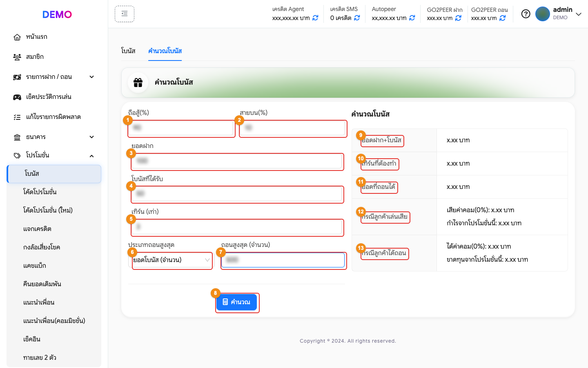Collapse the sidebar with the menu-fold icon

click(125, 14)
